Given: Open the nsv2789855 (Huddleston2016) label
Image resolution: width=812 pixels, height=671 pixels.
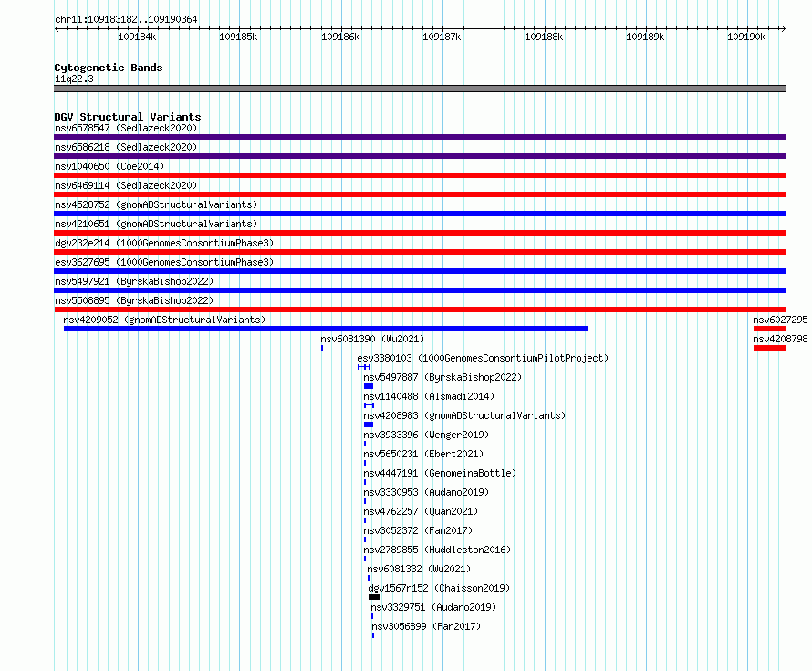Looking at the screenshot, I should coord(437,550).
